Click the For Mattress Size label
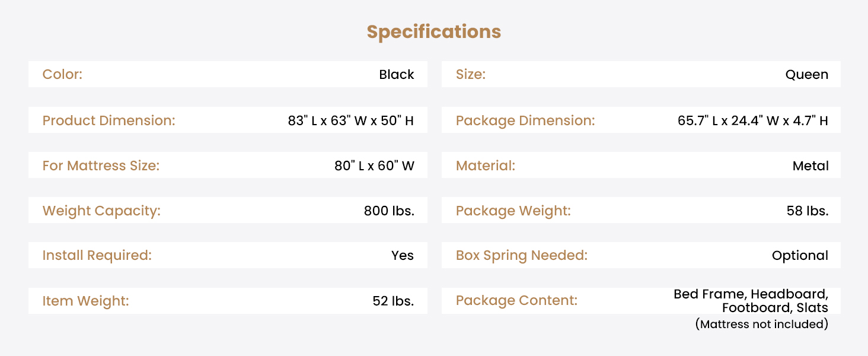Screen dimensions: 868x356 [x=101, y=166]
